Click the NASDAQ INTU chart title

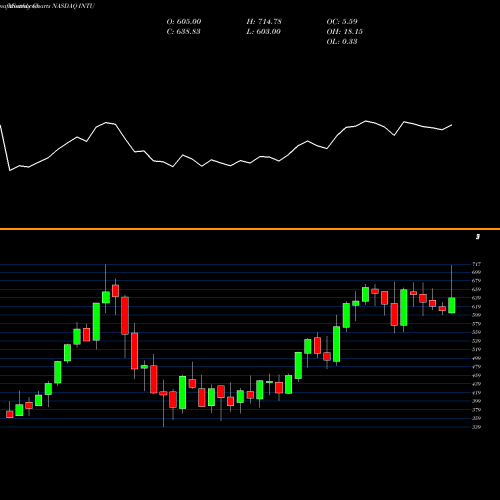tap(47, 6)
